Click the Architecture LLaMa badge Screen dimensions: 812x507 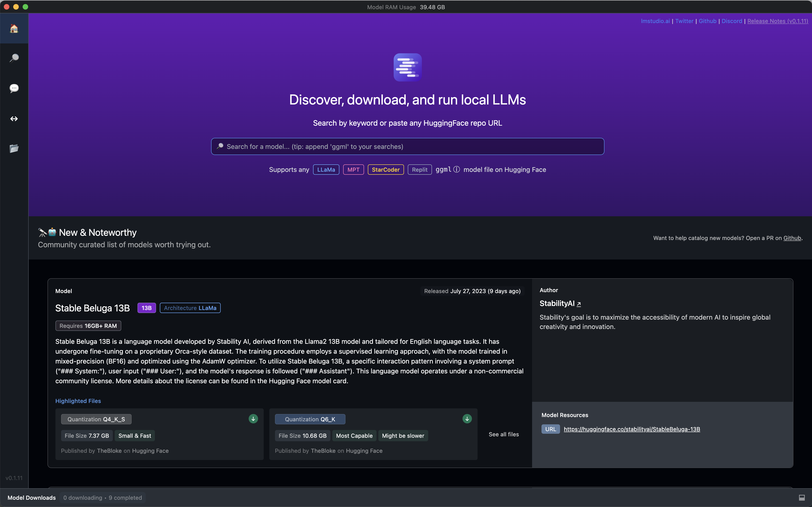point(190,308)
